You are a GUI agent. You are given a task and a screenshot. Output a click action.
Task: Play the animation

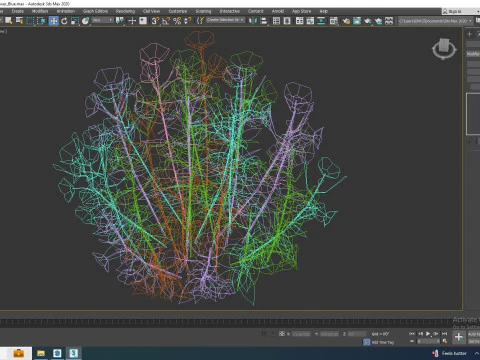(x=428, y=334)
